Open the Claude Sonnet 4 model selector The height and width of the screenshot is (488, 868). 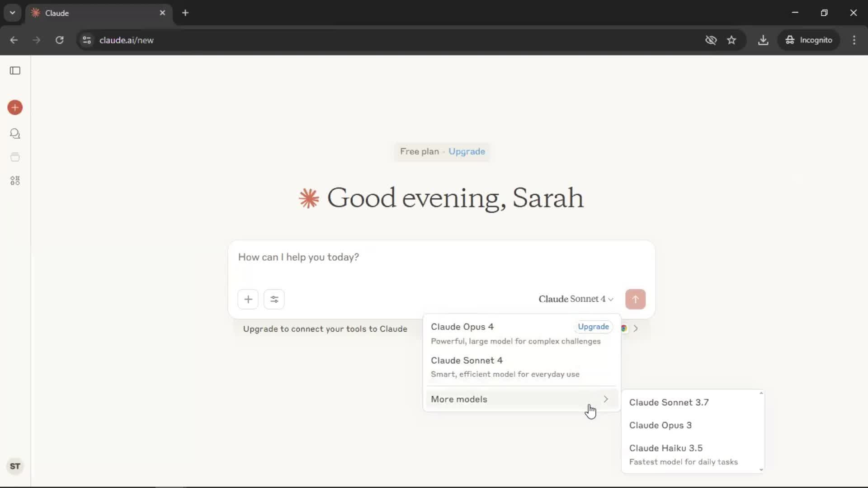pos(576,299)
